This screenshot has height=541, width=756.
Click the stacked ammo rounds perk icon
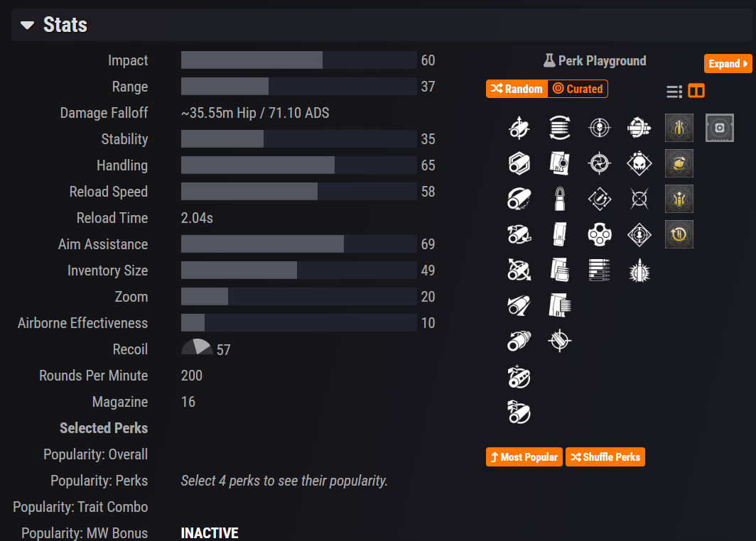(600, 270)
